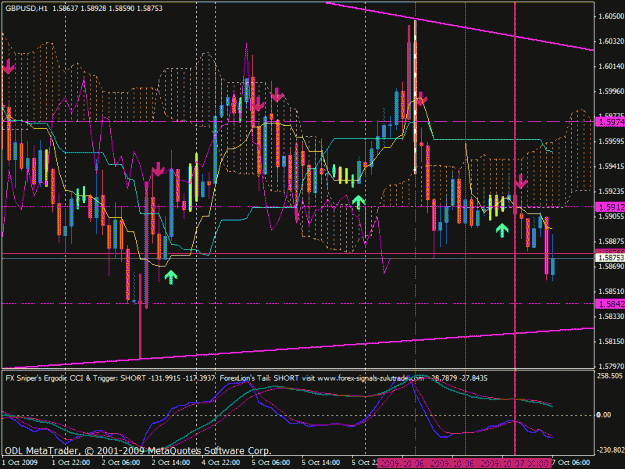Click the ODL MetaTrader copyright text
Viewport: 625px width, 469px height.
coord(138,451)
